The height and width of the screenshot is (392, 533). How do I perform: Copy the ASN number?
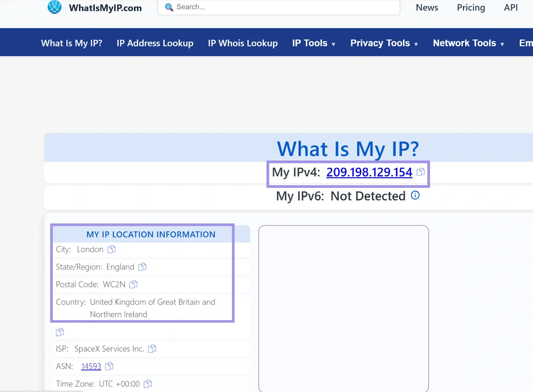coord(109,366)
